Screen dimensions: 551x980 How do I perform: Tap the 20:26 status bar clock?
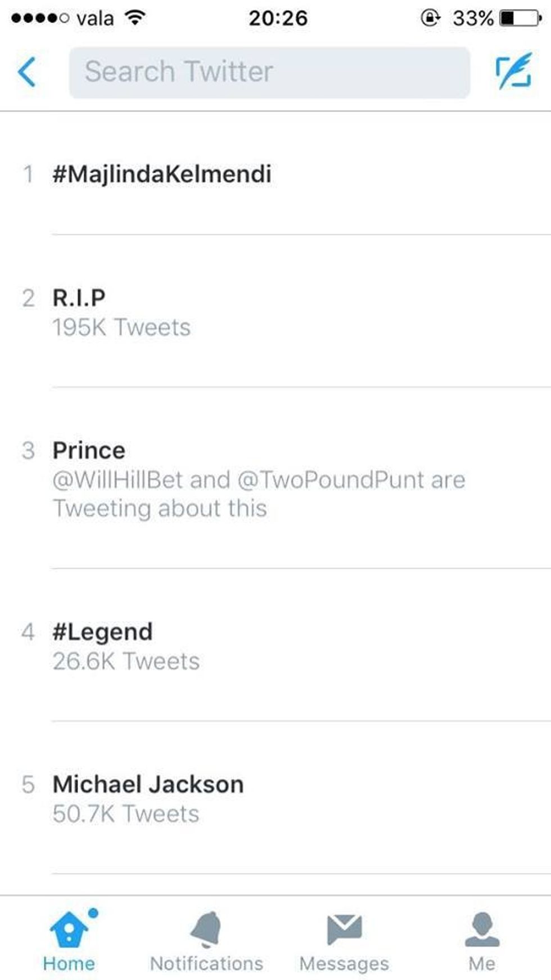click(278, 18)
